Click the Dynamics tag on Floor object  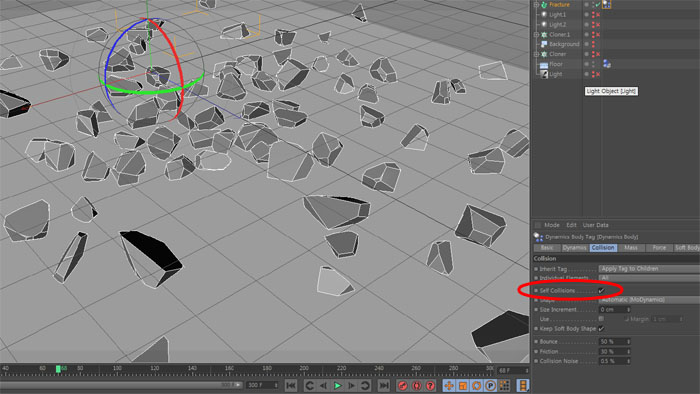(x=607, y=64)
